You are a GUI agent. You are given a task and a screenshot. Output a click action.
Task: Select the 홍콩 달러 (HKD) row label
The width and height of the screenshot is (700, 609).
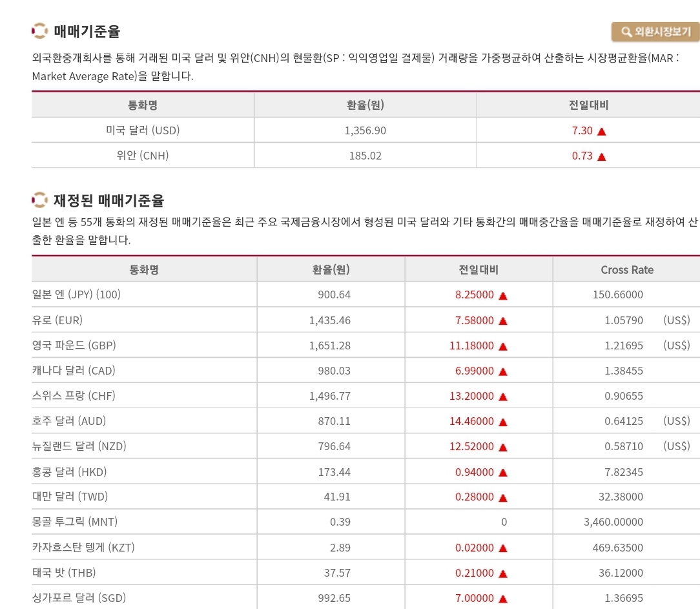[69, 472]
